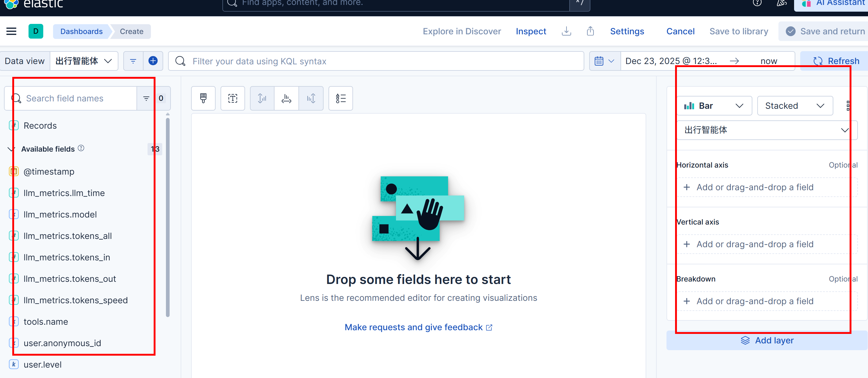Click the download icon in the top bar
The image size is (868, 378).
pos(567,31)
